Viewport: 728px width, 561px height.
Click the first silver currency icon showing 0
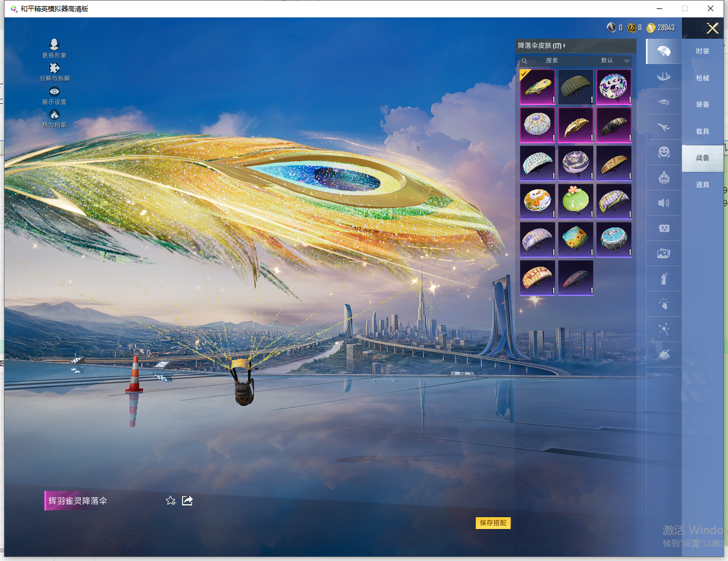(611, 28)
